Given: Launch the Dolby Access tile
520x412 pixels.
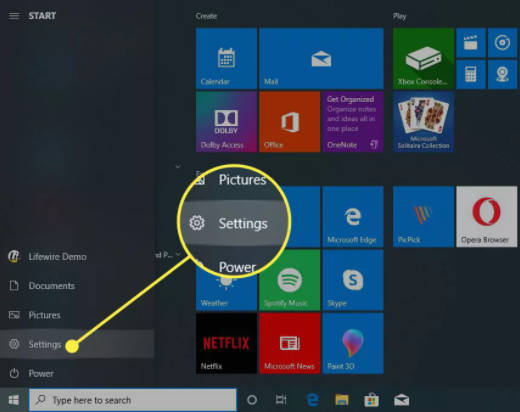Looking at the screenshot, I should click(226, 122).
